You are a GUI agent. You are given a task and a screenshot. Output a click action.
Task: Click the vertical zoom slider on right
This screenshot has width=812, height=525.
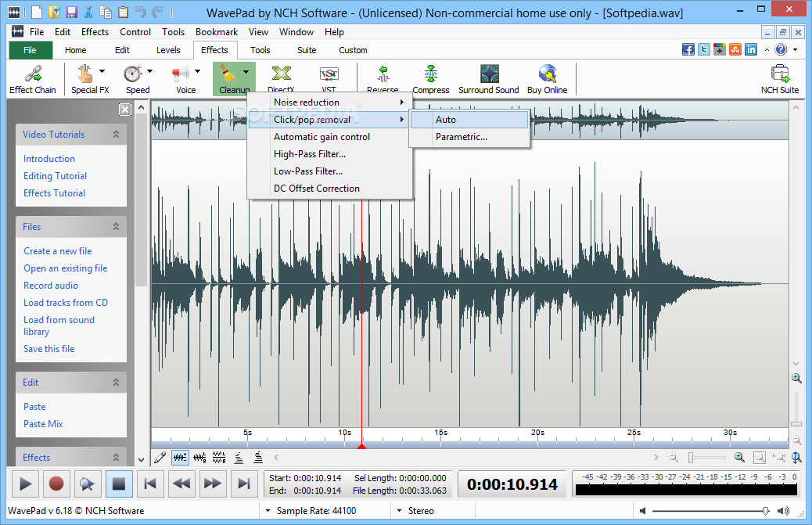pos(796,409)
